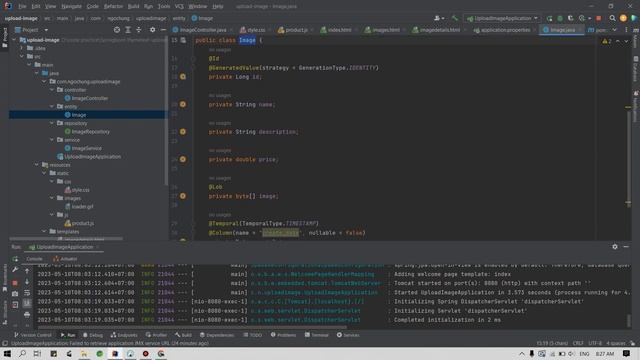Click the camera thread dump icon
The width and height of the screenshot is (640, 360).
pos(15,293)
